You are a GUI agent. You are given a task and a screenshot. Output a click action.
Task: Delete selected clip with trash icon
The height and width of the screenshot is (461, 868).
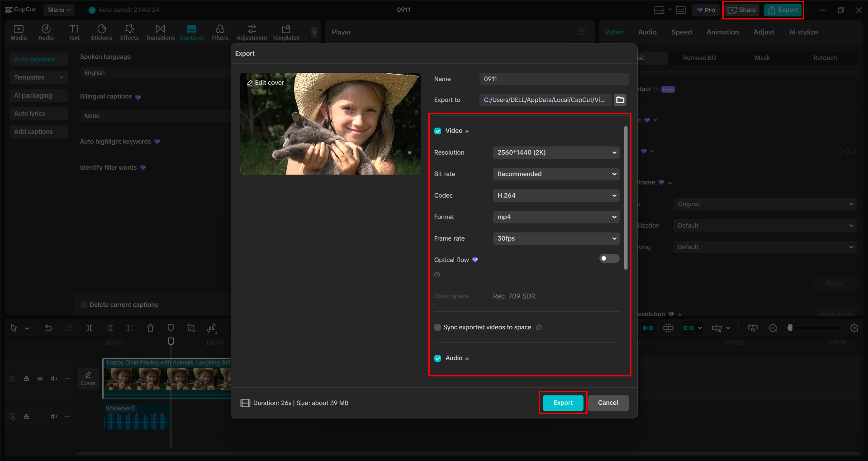150,328
